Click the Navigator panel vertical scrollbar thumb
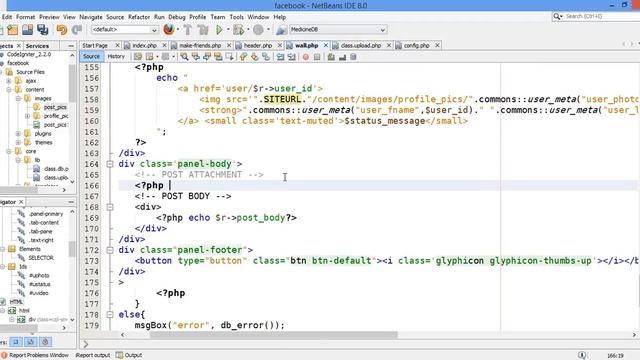The width and height of the screenshot is (640, 360). coord(72,249)
